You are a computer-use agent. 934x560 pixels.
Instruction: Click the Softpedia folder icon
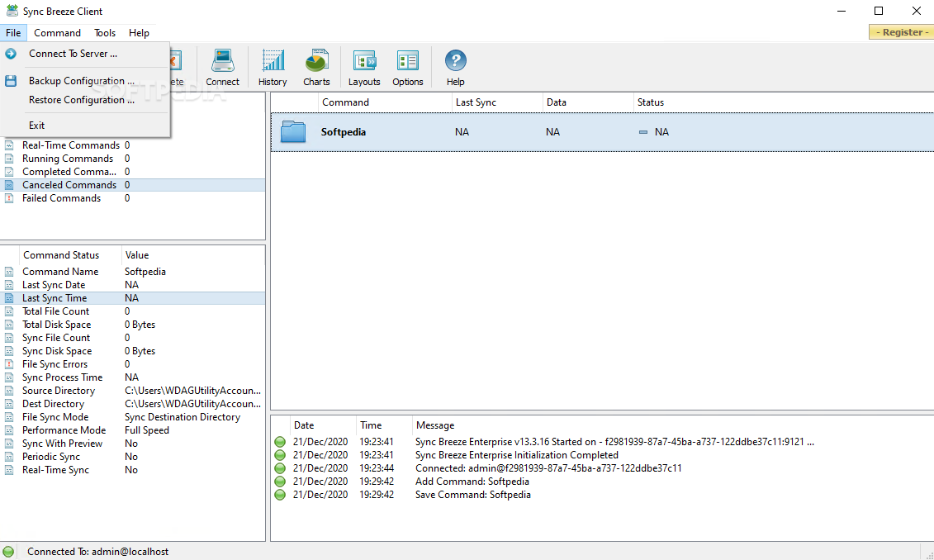click(x=293, y=131)
